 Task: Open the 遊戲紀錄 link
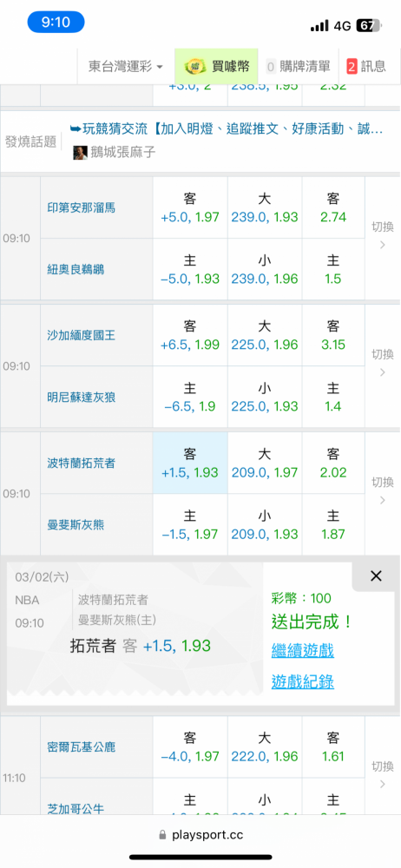(302, 682)
